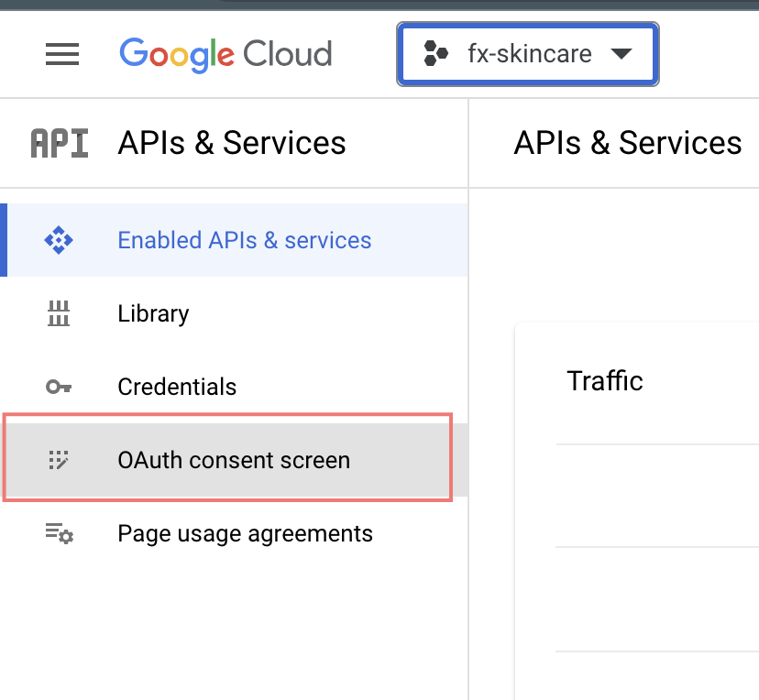Click the Traffic card heading
Screen dimensions: 759x700
[x=605, y=381]
